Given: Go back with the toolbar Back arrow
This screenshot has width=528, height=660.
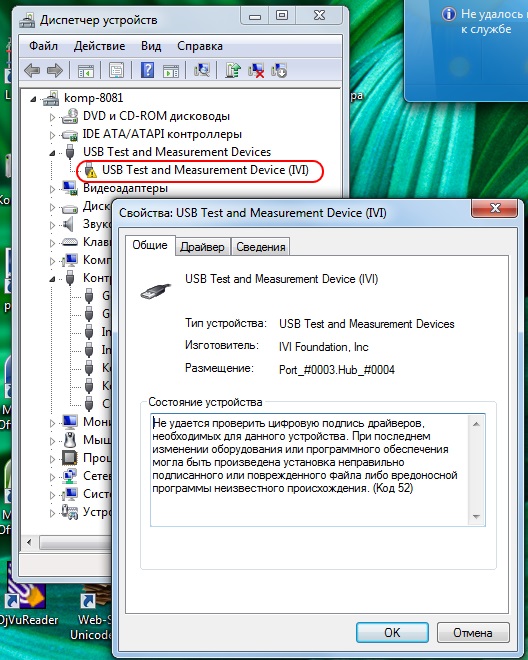Looking at the screenshot, I should (x=32, y=70).
